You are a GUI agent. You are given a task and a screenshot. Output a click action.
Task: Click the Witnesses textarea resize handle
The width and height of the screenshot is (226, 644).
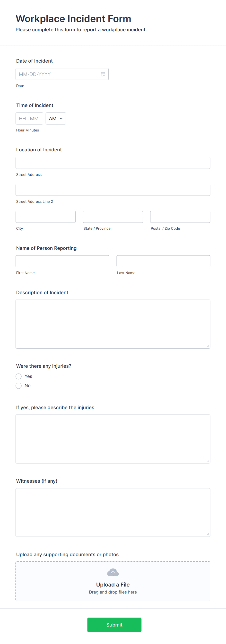pyautogui.click(x=208, y=534)
